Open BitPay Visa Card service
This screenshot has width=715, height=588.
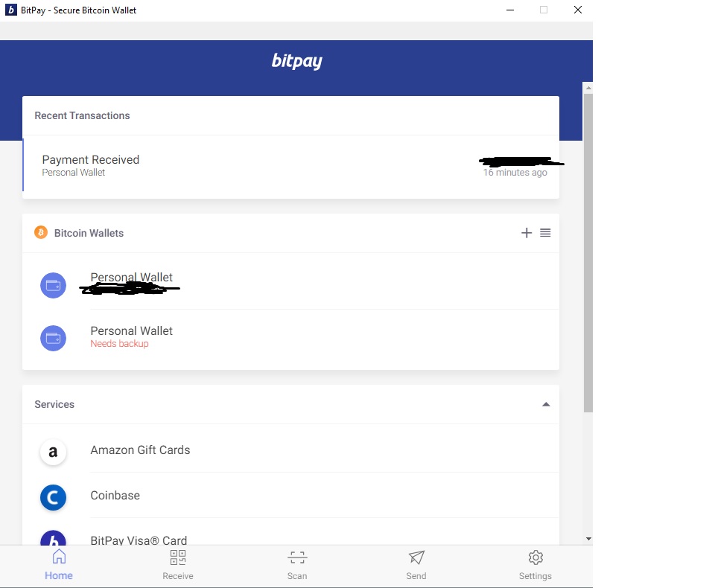291,532
